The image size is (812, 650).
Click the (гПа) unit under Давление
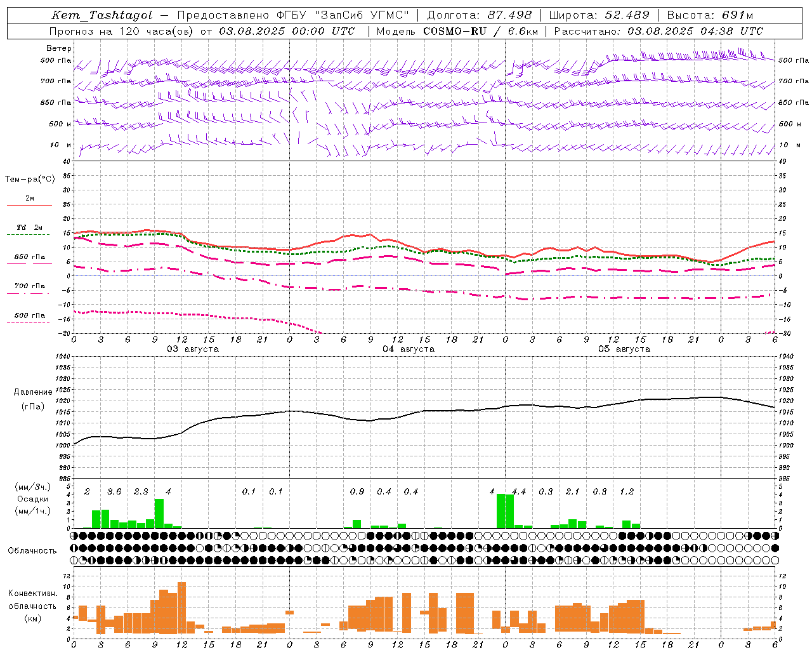click(32, 406)
